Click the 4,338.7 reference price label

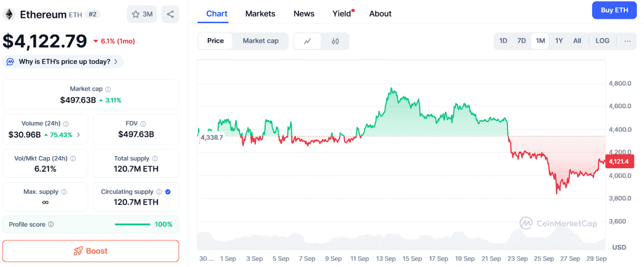(212, 137)
